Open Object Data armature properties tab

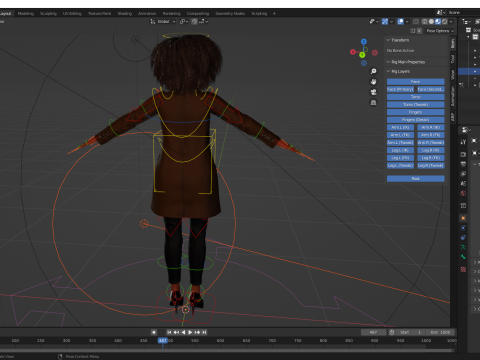point(463,247)
